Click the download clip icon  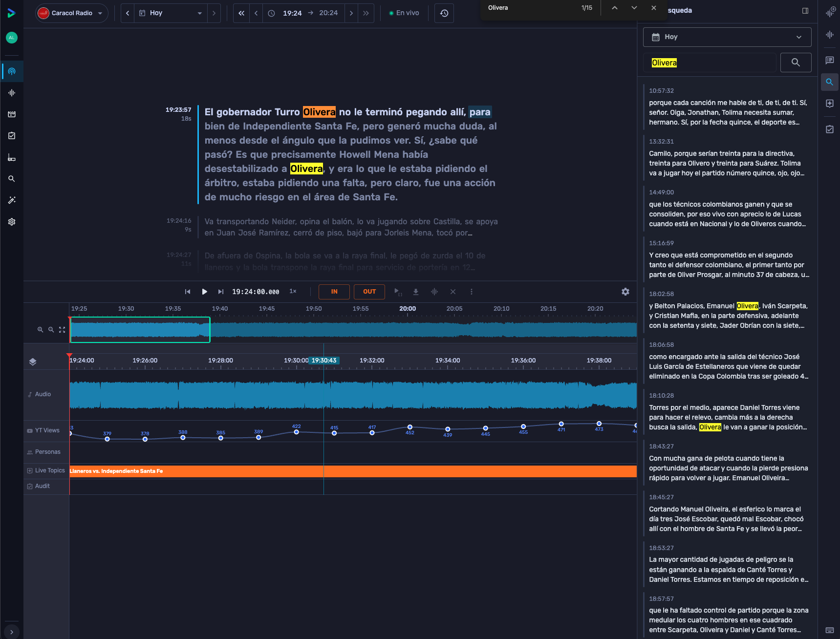coord(416,292)
